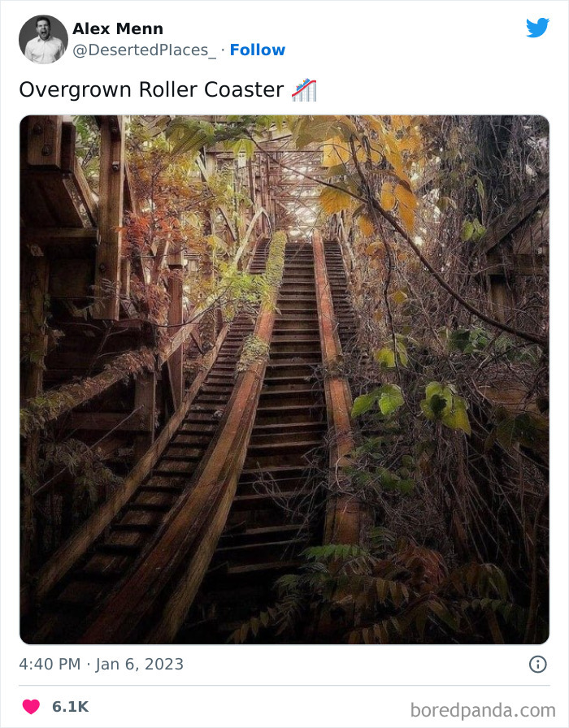Click the Jan 6, 2023 date
The image size is (569, 728).
139,664
